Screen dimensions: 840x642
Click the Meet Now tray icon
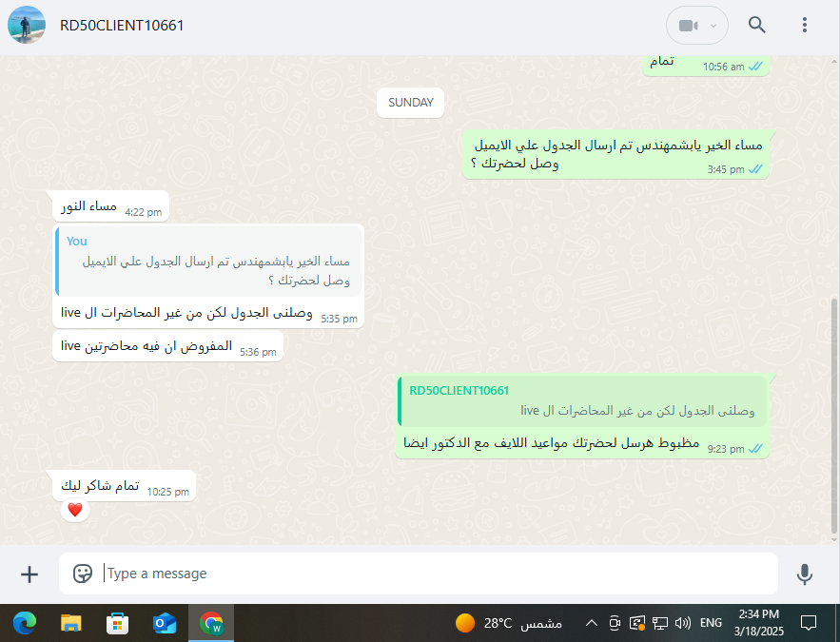tap(615, 623)
